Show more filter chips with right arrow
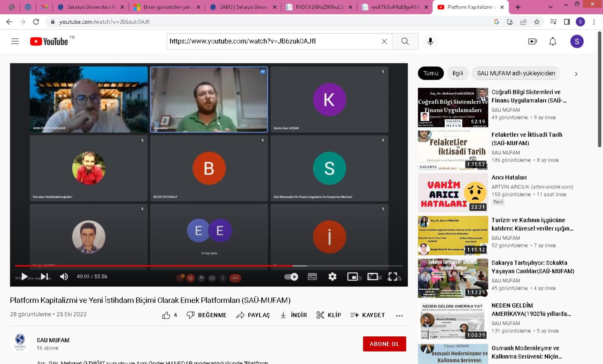The image size is (603, 364). coord(576,74)
